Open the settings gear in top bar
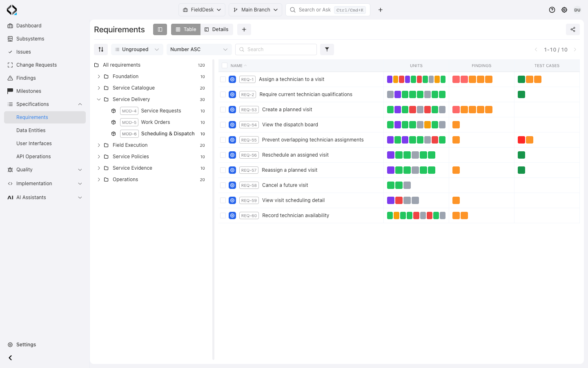 point(564,10)
